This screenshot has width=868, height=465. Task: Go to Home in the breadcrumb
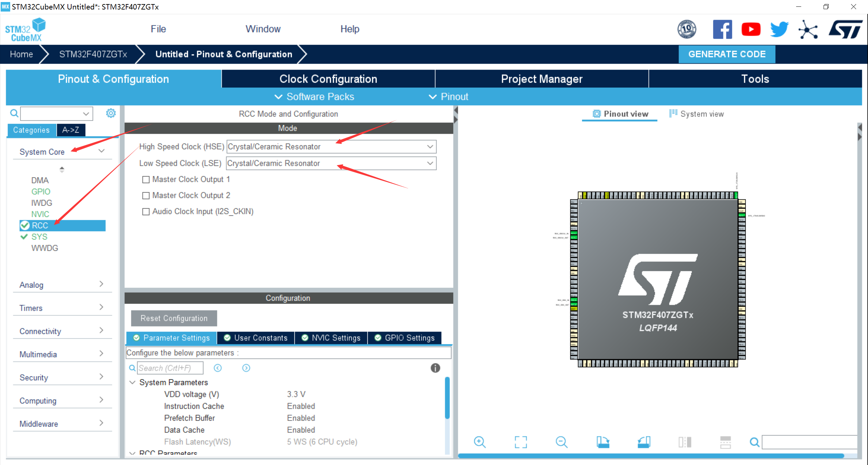pos(21,54)
